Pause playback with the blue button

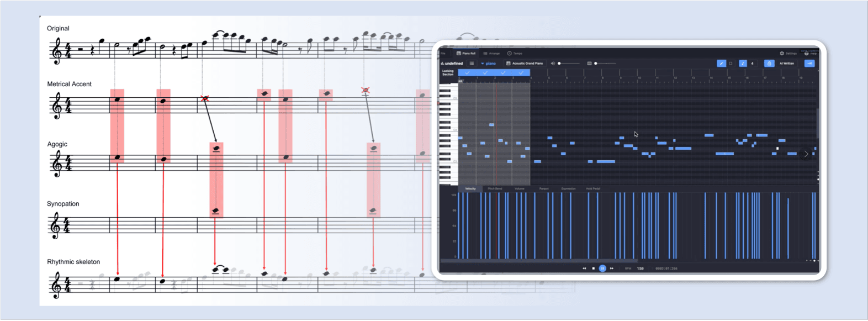coord(602,269)
